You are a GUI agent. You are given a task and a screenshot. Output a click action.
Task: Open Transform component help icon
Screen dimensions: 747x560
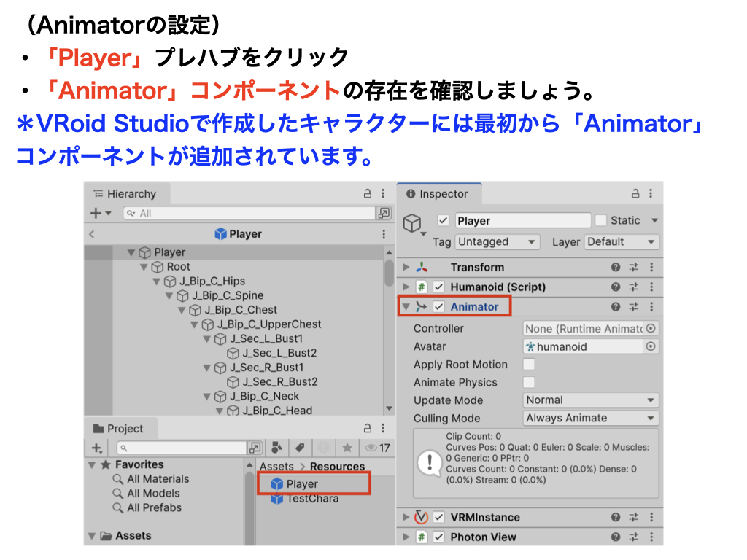point(616,267)
